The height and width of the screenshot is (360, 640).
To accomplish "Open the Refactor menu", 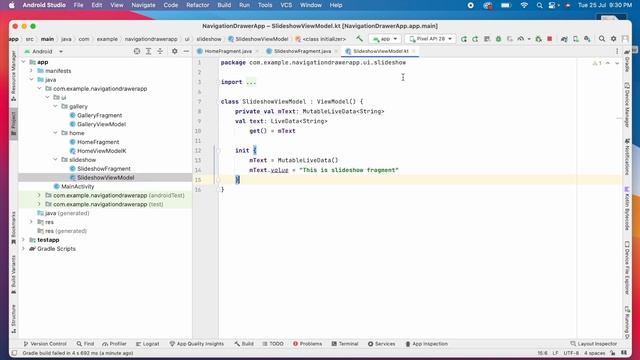I will tap(198, 5).
